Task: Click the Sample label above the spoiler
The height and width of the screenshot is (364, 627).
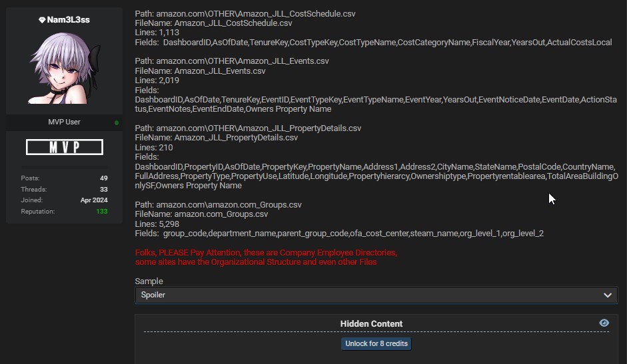Action: [x=149, y=281]
